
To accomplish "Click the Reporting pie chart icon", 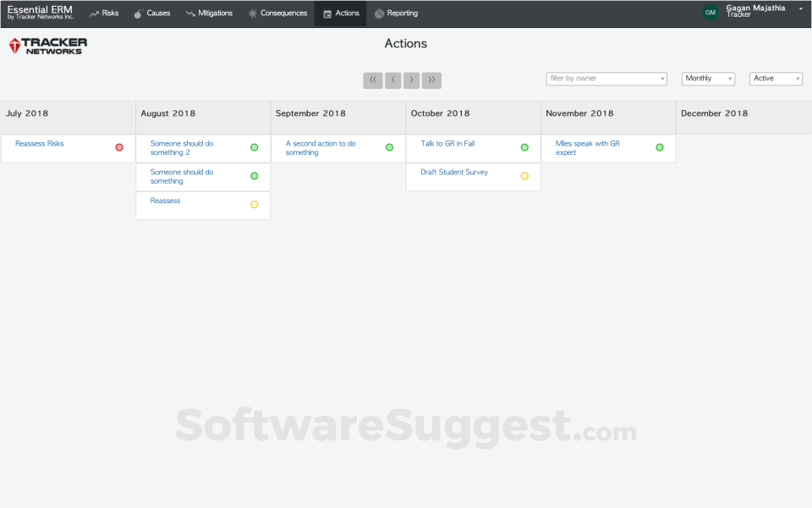I will (x=379, y=14).
